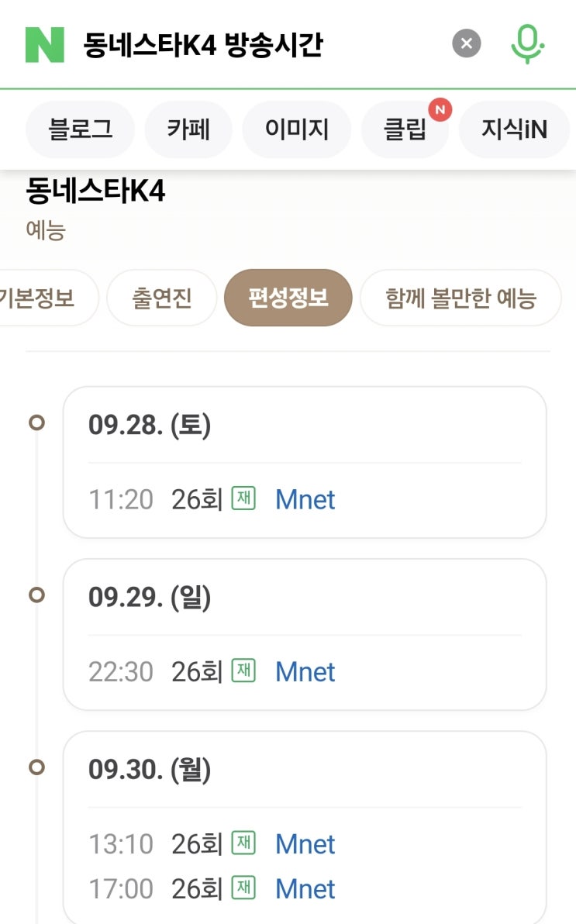Clear the search text with X icon
Viewport: 576px width, 924px height.
pos(467,43)
